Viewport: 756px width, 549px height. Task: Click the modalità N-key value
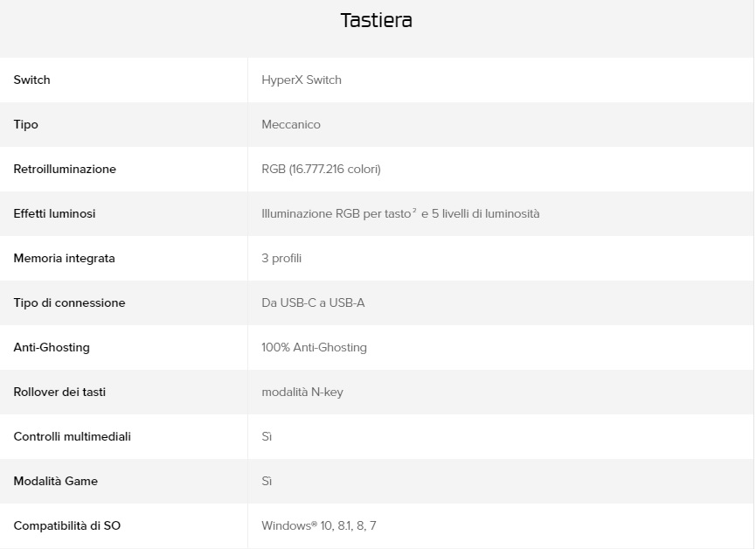[x=302, y=393]
